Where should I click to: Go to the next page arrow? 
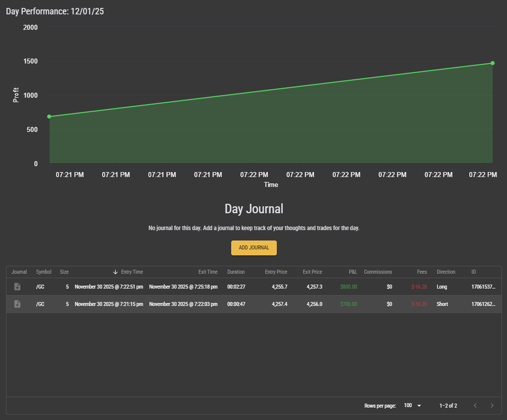click(x=492, y=406)
